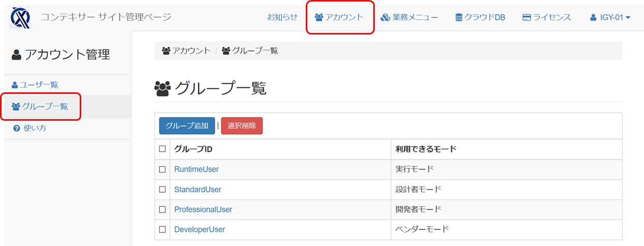Click the ユーザ一覧 user icon in sidebar
Viewport: 644px width, 246px height.
point(15,85)
